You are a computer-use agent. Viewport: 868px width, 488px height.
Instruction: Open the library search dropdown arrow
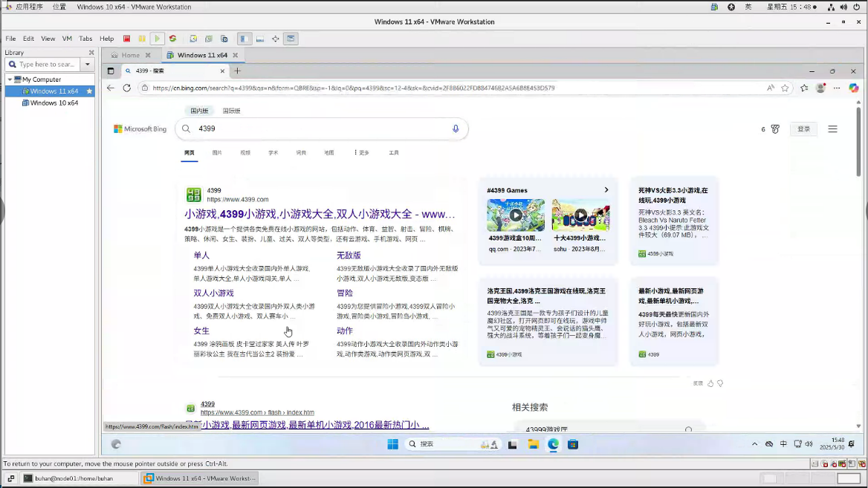coord(88,65)
